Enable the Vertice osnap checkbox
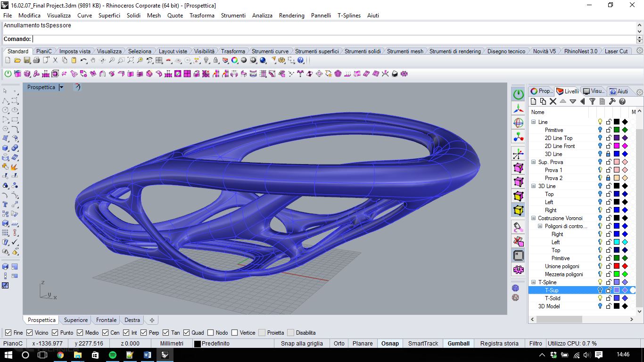The width and height of the screenshot is (644, 362). click(x=234, y=333)
